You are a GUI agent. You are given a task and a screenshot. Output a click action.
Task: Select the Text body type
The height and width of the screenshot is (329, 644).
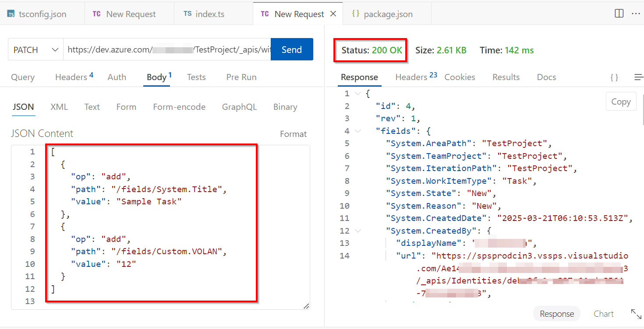pos(92,107)
